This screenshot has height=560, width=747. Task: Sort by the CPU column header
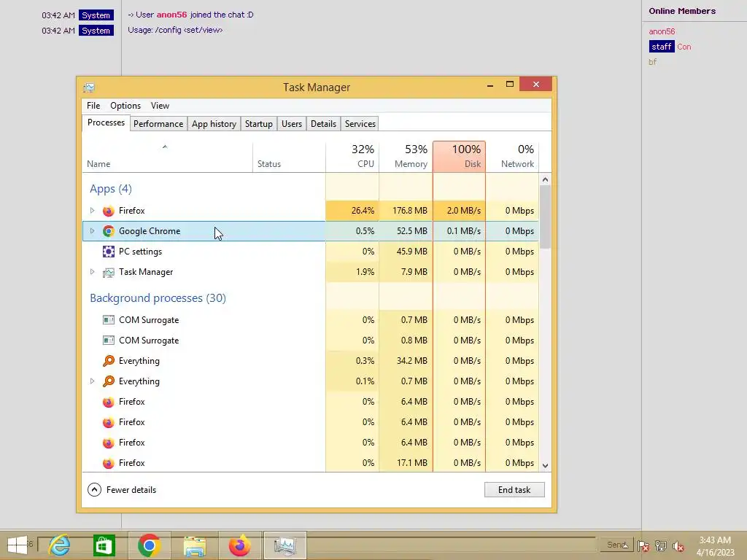coord(352,157)
